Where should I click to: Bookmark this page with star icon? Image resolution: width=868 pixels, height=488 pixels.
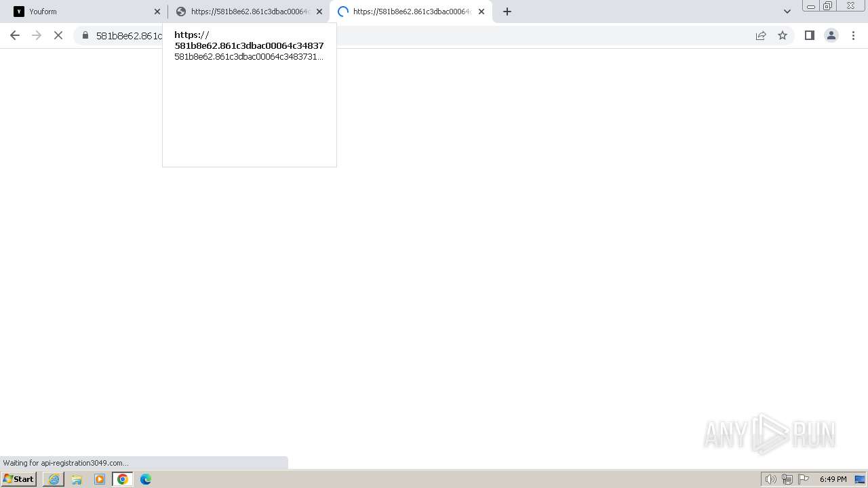pos(783,35)
